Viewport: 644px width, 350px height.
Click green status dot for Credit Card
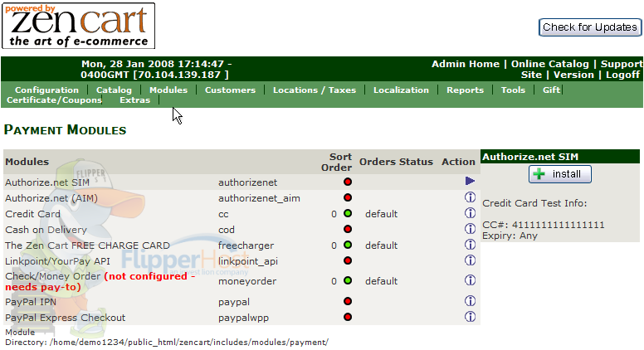point(348,213)
